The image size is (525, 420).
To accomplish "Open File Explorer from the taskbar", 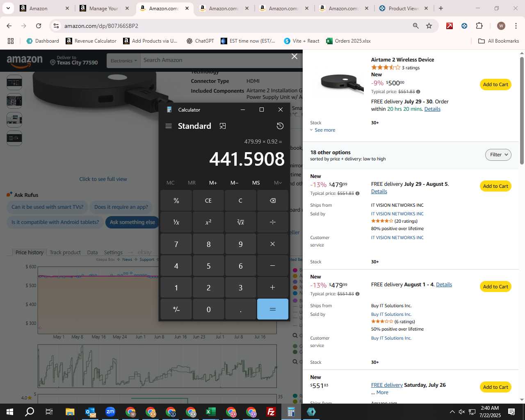I will coord(70,412).
